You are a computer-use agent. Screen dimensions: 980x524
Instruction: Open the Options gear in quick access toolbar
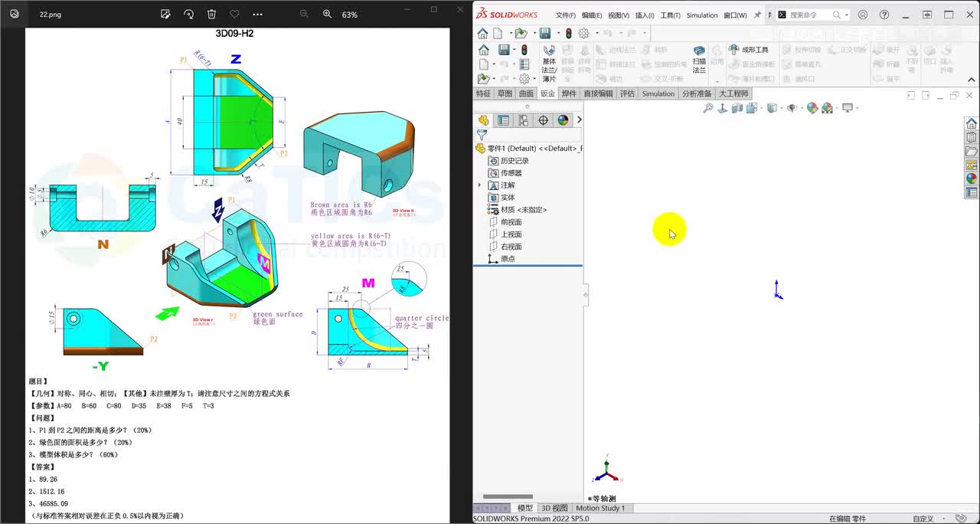click(583, 33)
